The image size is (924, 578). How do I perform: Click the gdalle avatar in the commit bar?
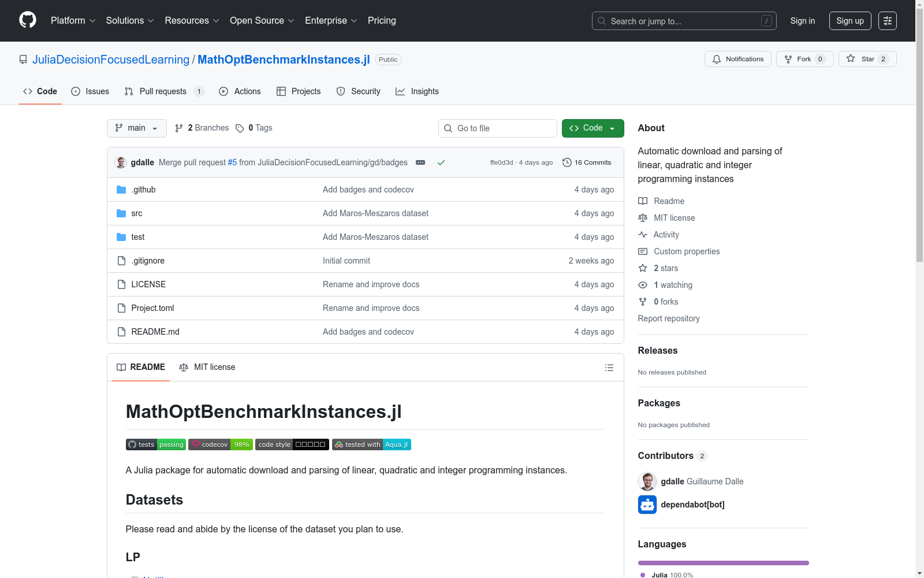[121, 162]
